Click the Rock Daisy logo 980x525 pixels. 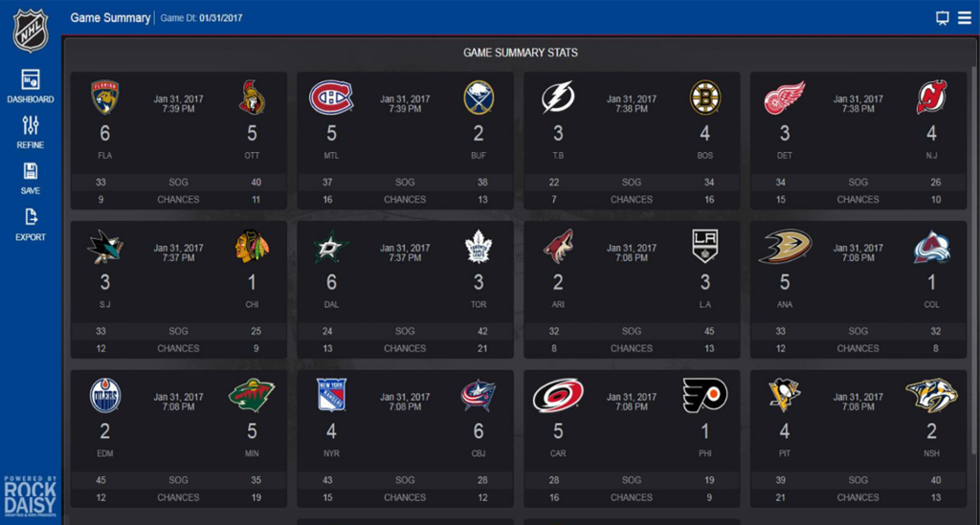[x=30, y=497]
